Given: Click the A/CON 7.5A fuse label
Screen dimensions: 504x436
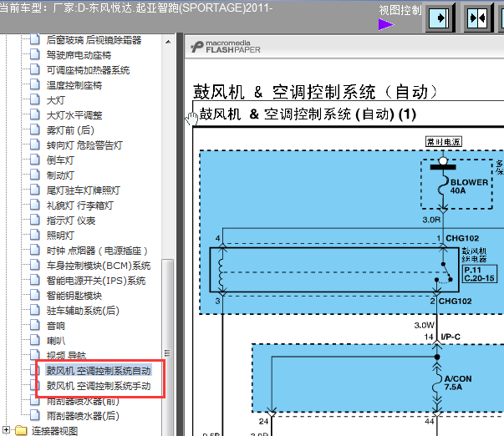Looking at the screenshot, I should click(458, 383).
